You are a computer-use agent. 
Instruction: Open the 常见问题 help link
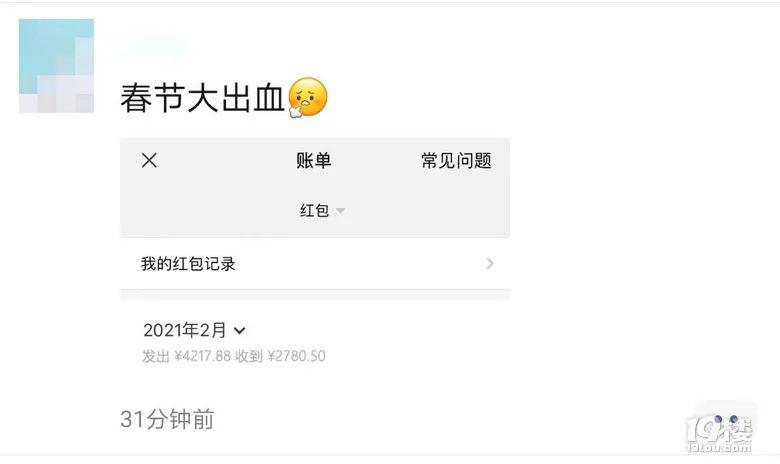pyautogui.click(x=456, y=161)
